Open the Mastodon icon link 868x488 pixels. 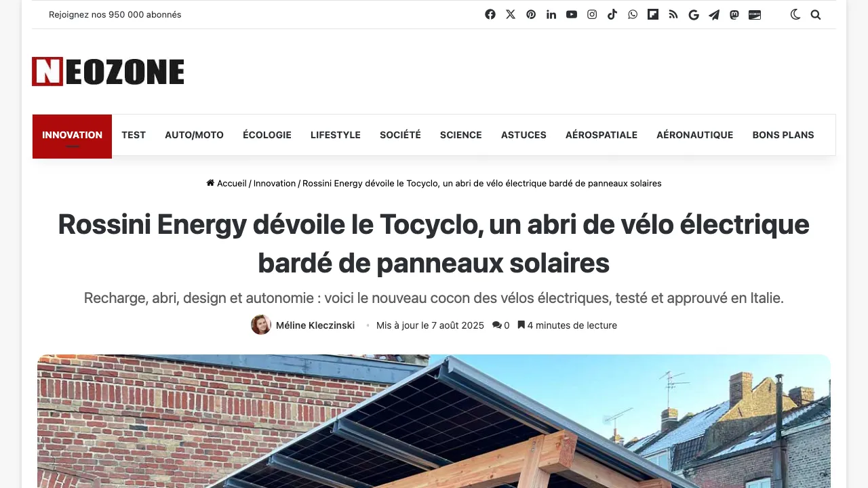point(734,14)
